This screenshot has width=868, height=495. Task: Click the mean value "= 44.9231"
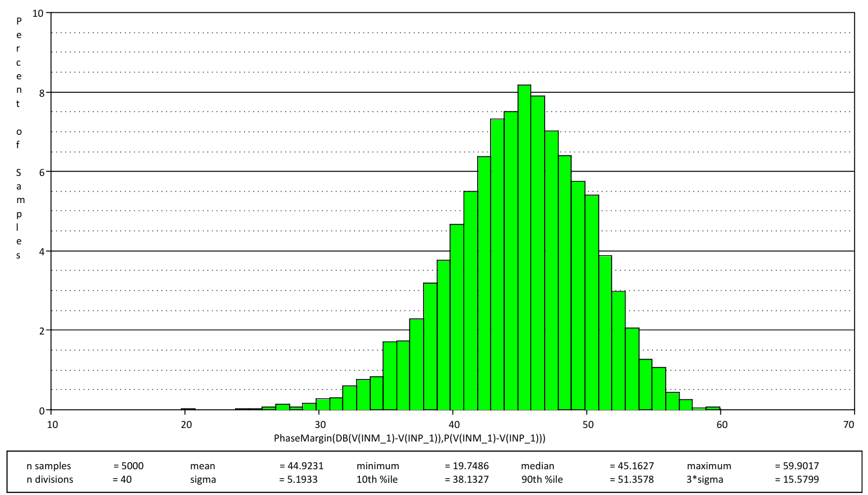[x=301, y=466]
